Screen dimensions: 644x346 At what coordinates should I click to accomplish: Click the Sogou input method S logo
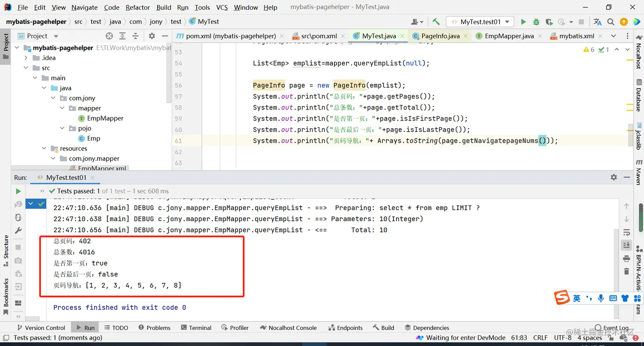[562, 298]
